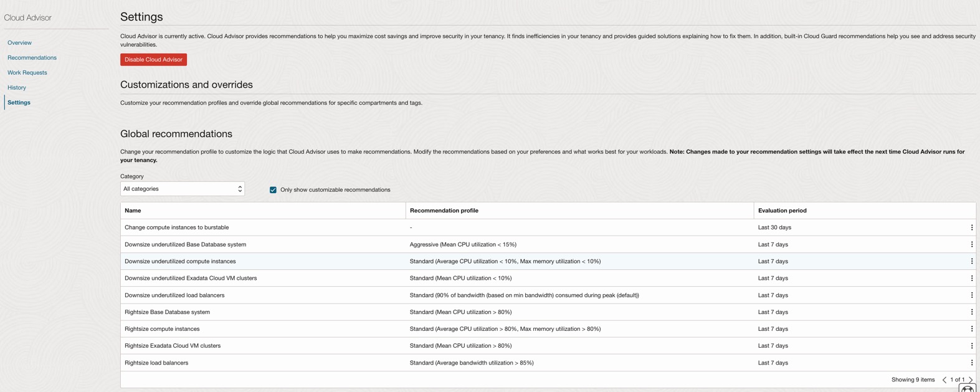Select Settings in sidebar
980x392 pixels.
click(19, 102)
